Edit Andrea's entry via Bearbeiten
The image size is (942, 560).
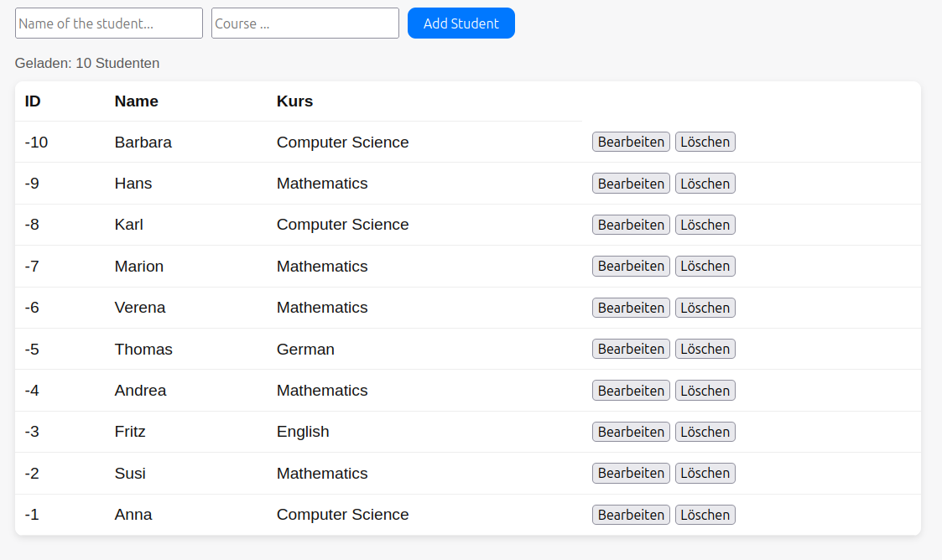[x=631, y=391]
